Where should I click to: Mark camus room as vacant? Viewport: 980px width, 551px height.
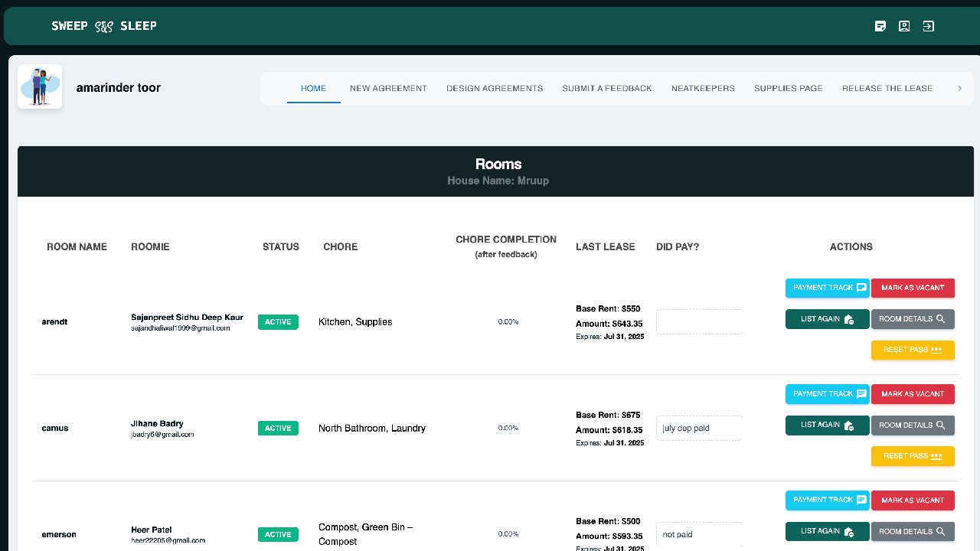coord(913,394)
